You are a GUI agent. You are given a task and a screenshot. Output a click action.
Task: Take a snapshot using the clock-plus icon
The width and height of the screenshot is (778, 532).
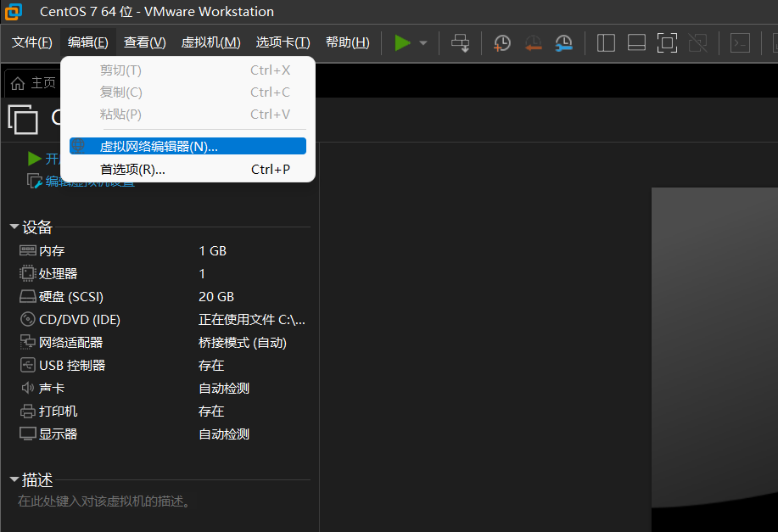coord(502,42)
